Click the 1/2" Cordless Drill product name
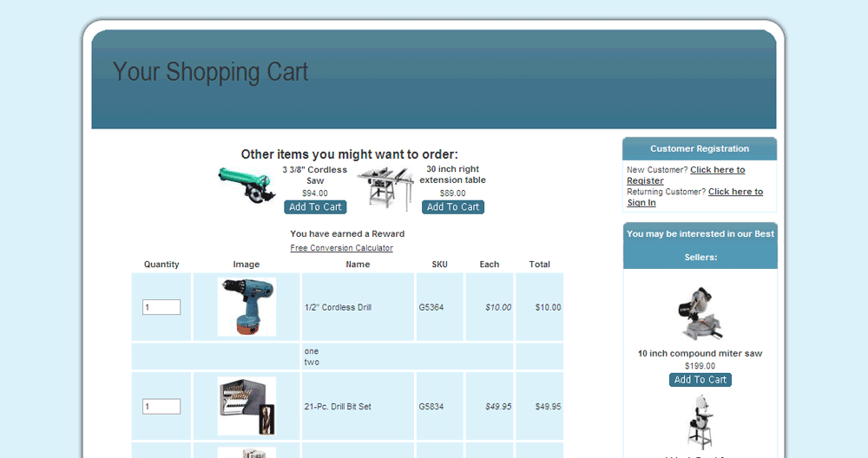The width and height of the screenshot is (868, 458). click(x=338, y=307)
